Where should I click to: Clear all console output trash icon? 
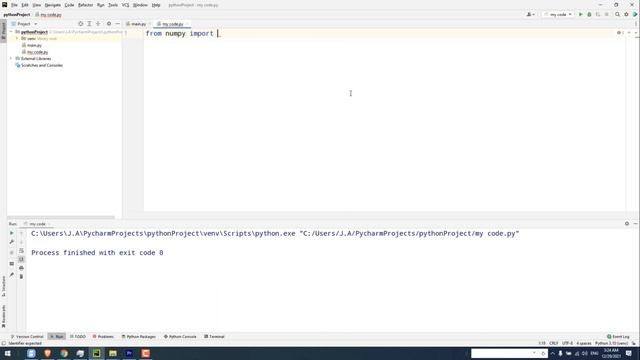21,277
